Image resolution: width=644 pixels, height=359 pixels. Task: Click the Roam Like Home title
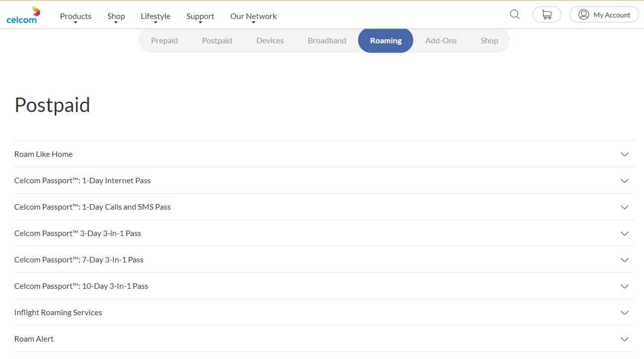(43, 154)
